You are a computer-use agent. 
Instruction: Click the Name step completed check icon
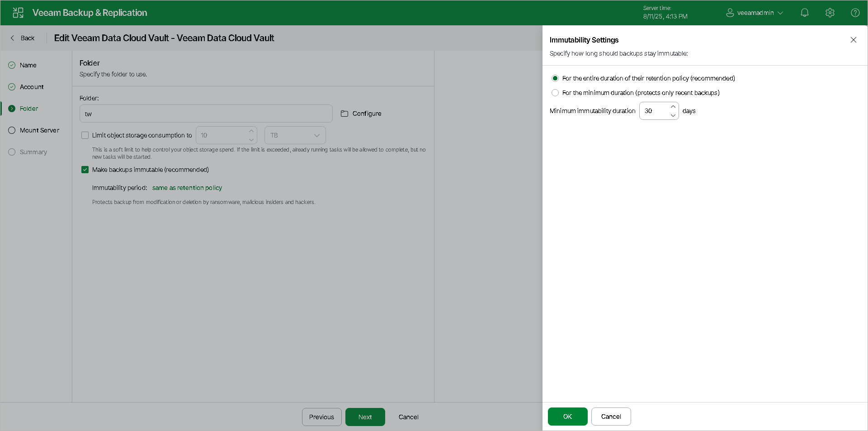12,65
